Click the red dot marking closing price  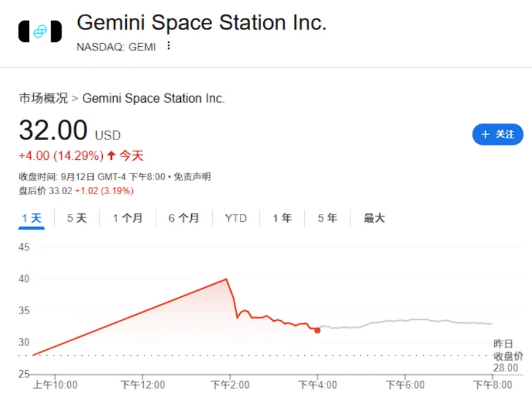click(317, 331)
